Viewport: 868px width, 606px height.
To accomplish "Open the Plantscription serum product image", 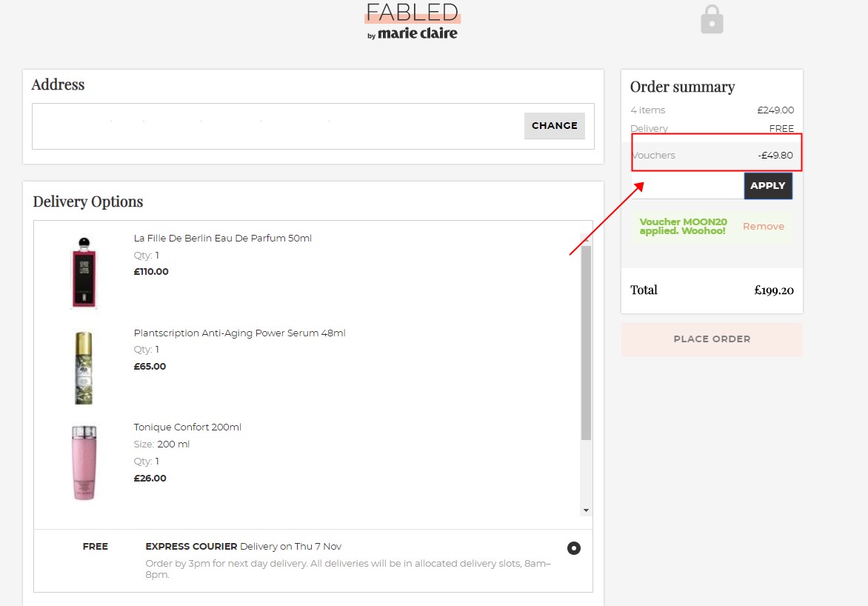I will (x=84, y=367).
